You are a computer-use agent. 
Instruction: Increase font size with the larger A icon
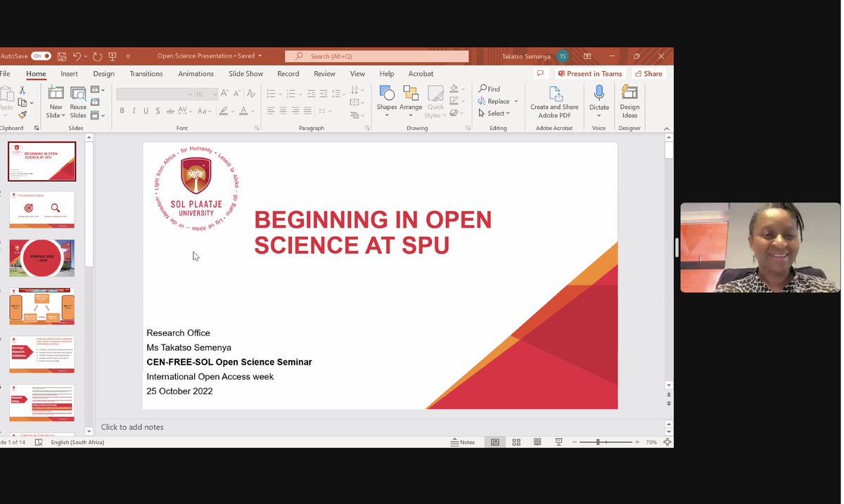[x=224, y=93]
